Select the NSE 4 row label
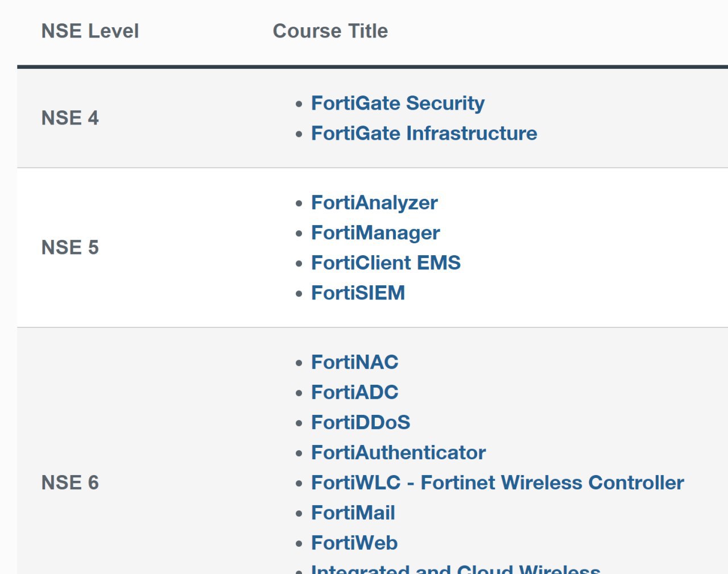 pos(70,118)
